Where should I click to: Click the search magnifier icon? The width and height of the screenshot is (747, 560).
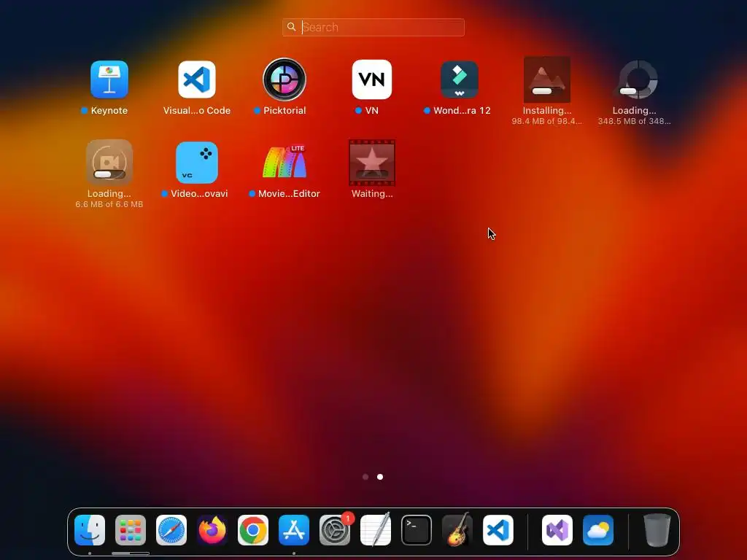pos(292,27)
